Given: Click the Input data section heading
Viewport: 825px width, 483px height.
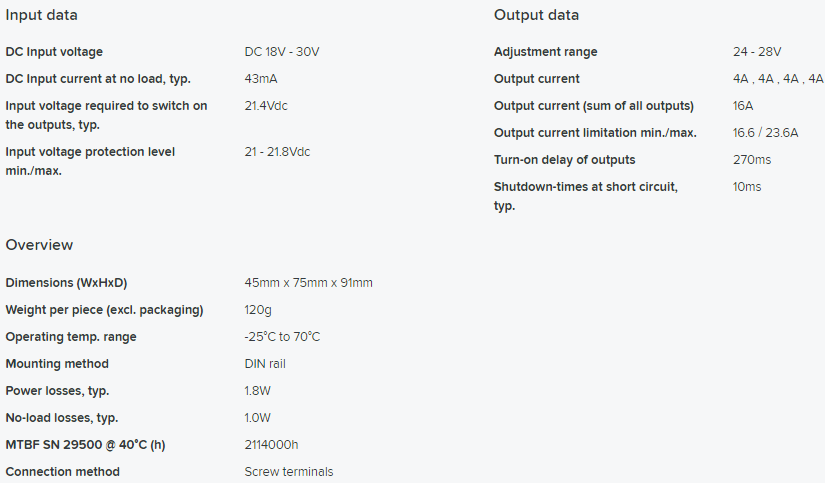Looking at the screenshot, I should (42, 15).
